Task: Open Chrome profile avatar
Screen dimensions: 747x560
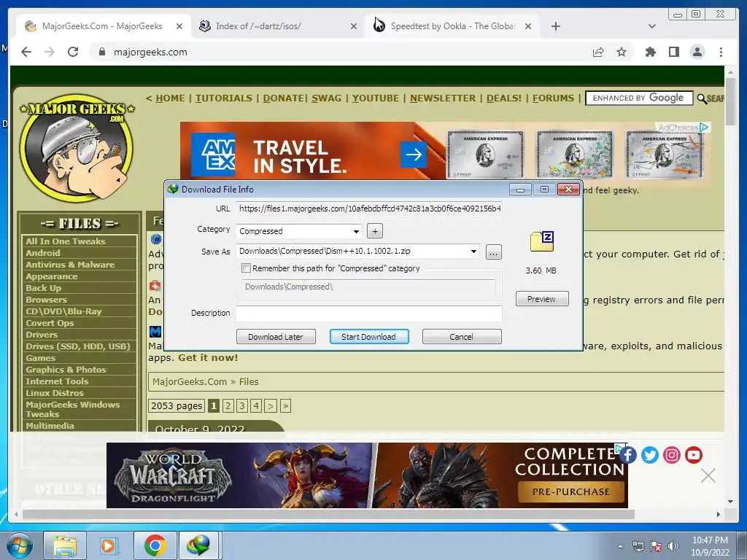Action: [x=697, y=52]
